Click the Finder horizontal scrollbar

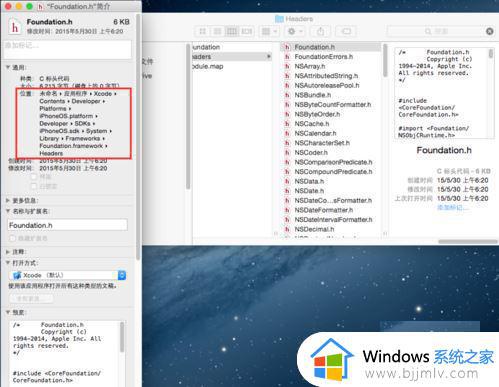(x=468, y=241)
